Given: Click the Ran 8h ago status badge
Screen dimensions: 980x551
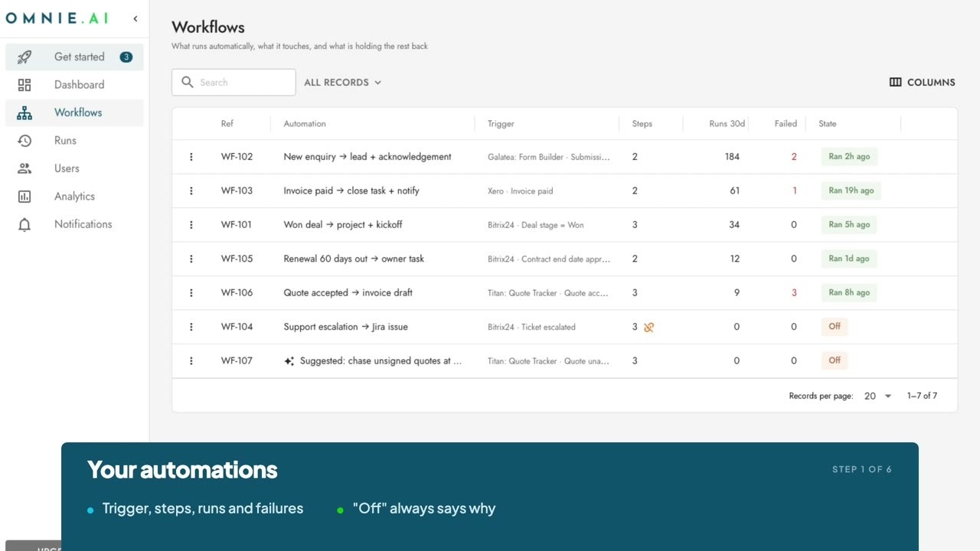Looking at the screenshot, I should click(x=849, y=292).
